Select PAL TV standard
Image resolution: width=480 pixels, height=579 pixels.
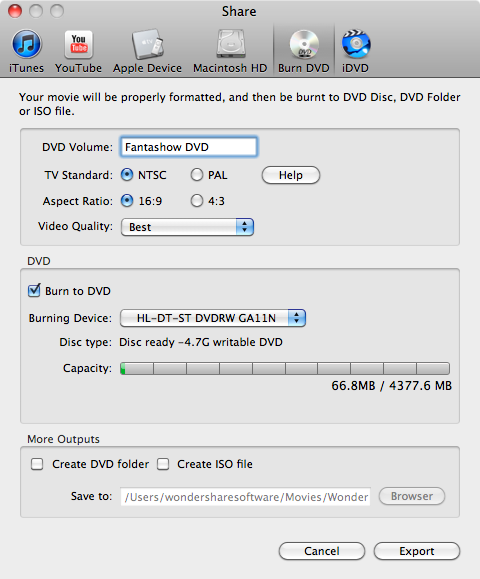197,175
